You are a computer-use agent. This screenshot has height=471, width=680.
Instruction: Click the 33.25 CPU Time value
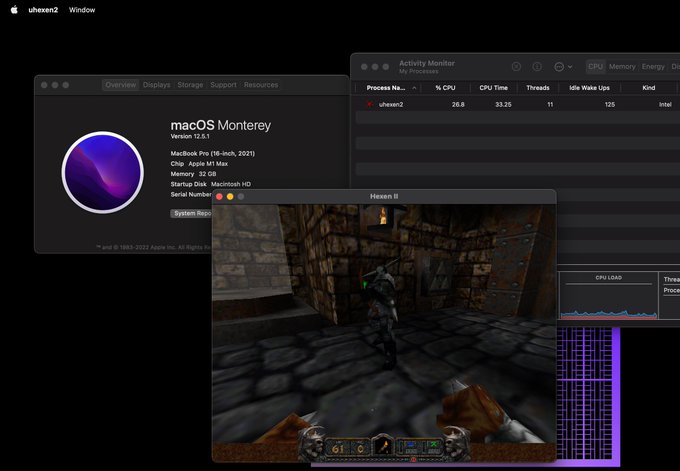coord(503,105)
